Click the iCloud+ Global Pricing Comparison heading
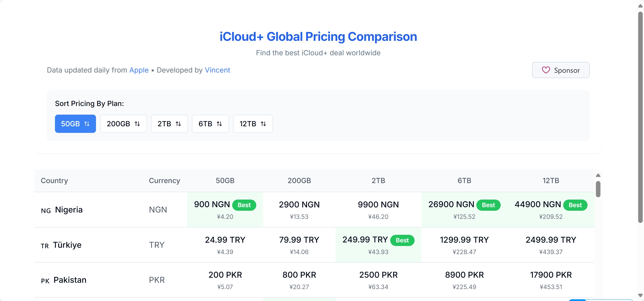The image size is (644, 301). (318, 37)
